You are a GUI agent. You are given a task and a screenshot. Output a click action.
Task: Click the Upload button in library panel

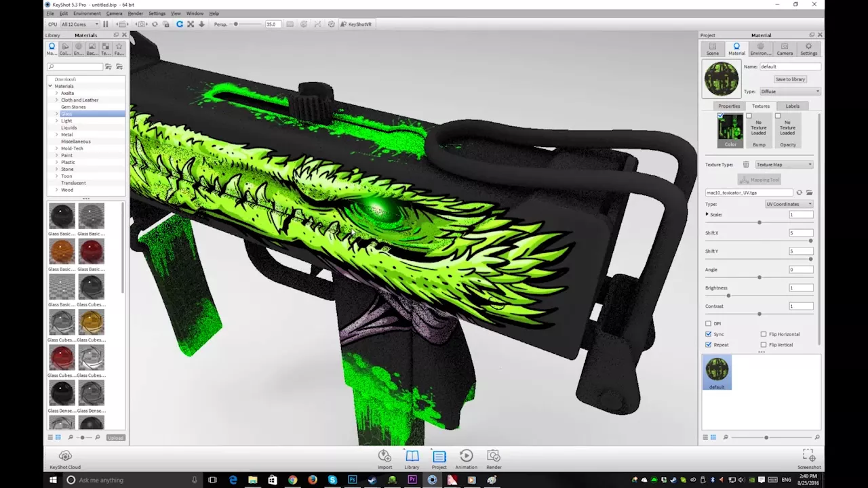click(115, 438)
